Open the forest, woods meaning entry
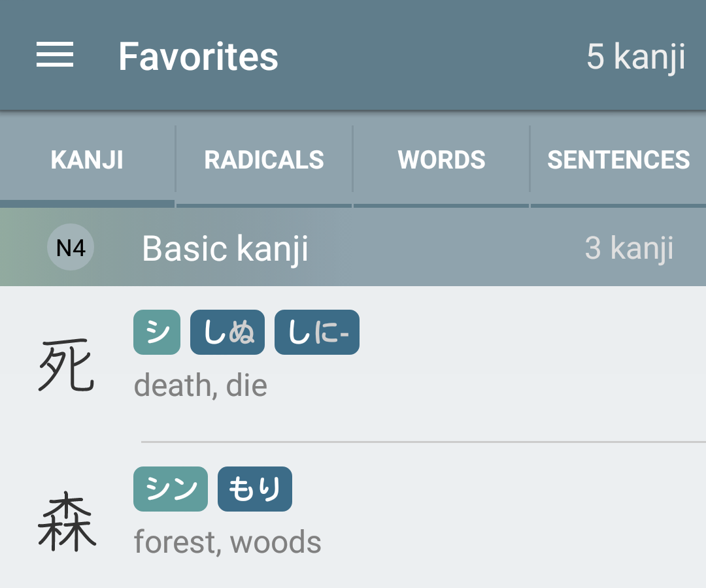 [227, 542]
